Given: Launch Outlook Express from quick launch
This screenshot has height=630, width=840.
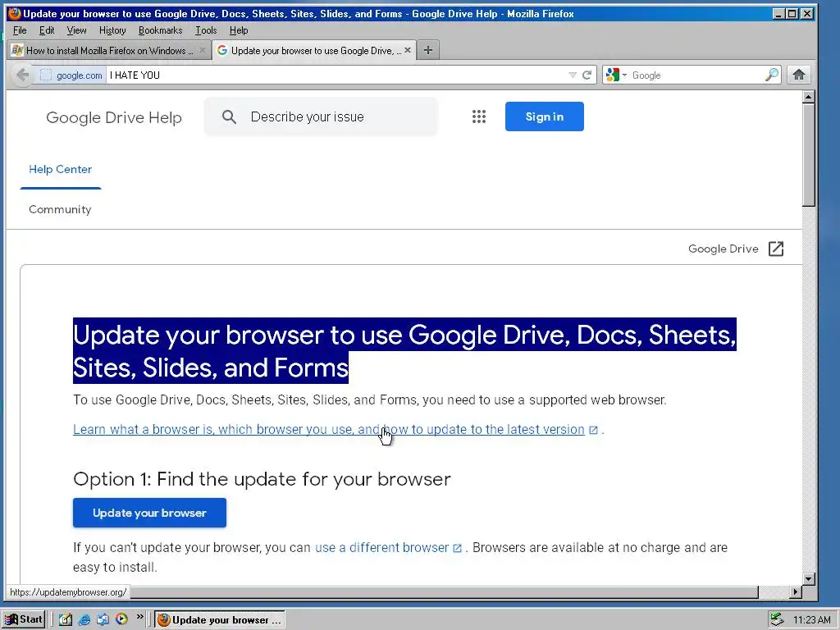Looking at the screenshot, I should 103,619.
